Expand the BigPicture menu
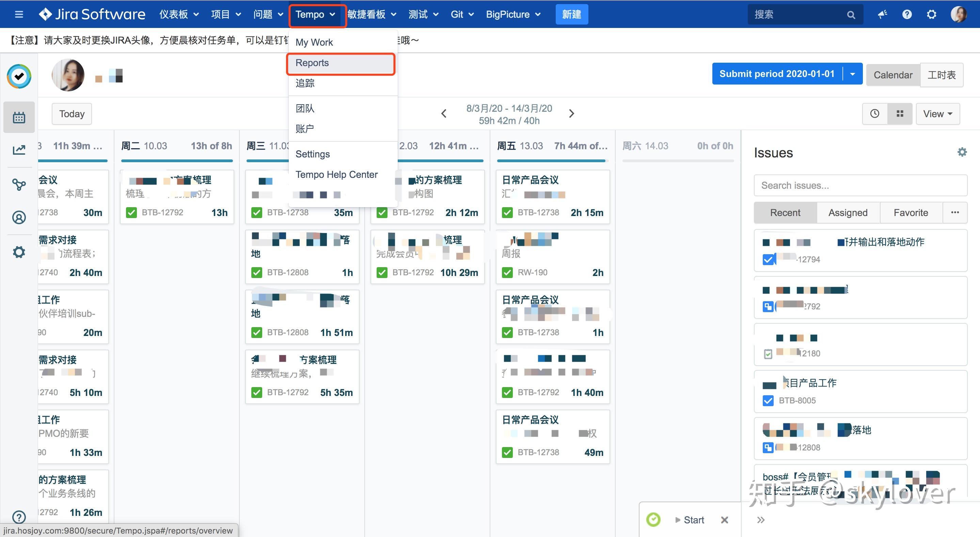Image resolution: width=980 pixels, height=537 pixels. [513, 14]
